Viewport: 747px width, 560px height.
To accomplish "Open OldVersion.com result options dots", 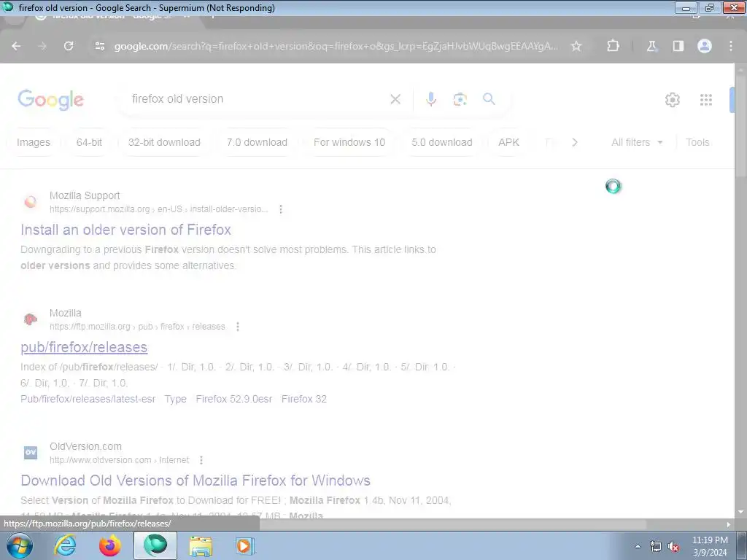I will point(201,460).
